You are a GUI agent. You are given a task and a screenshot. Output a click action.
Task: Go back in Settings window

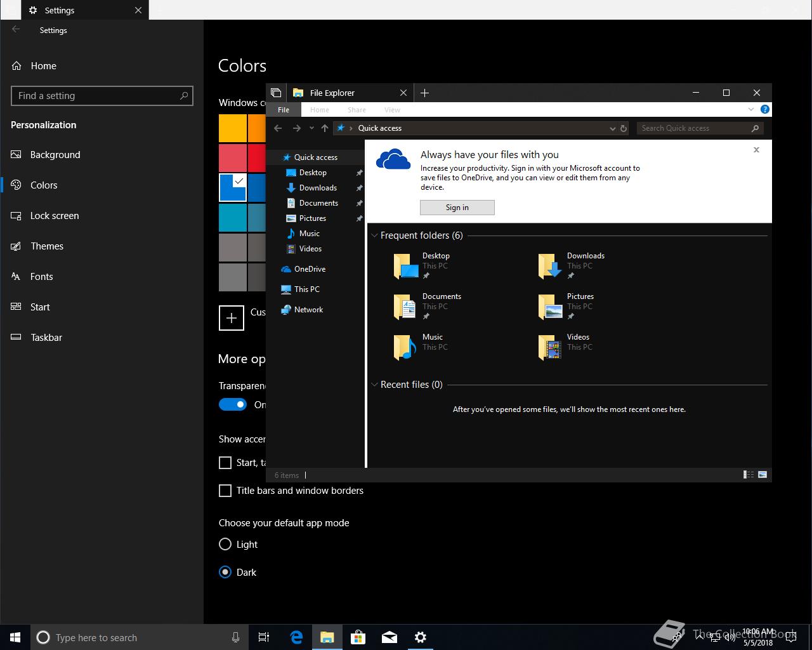point(16,29)
